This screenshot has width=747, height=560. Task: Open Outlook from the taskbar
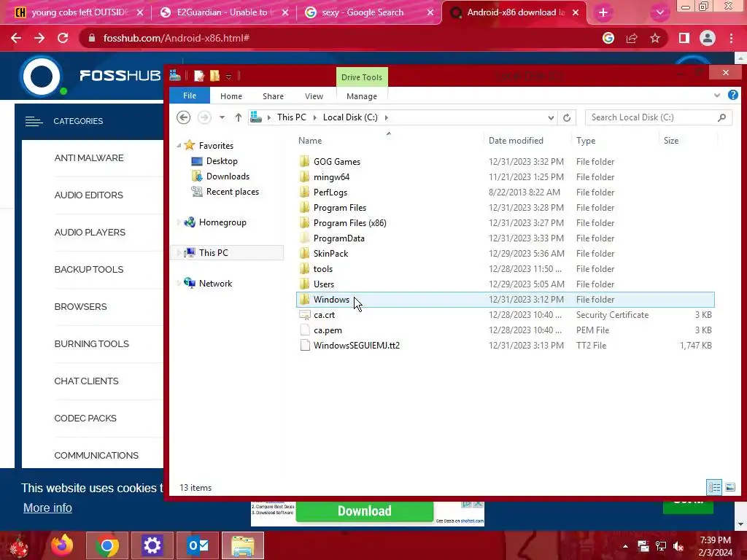[x=198, y=545]
